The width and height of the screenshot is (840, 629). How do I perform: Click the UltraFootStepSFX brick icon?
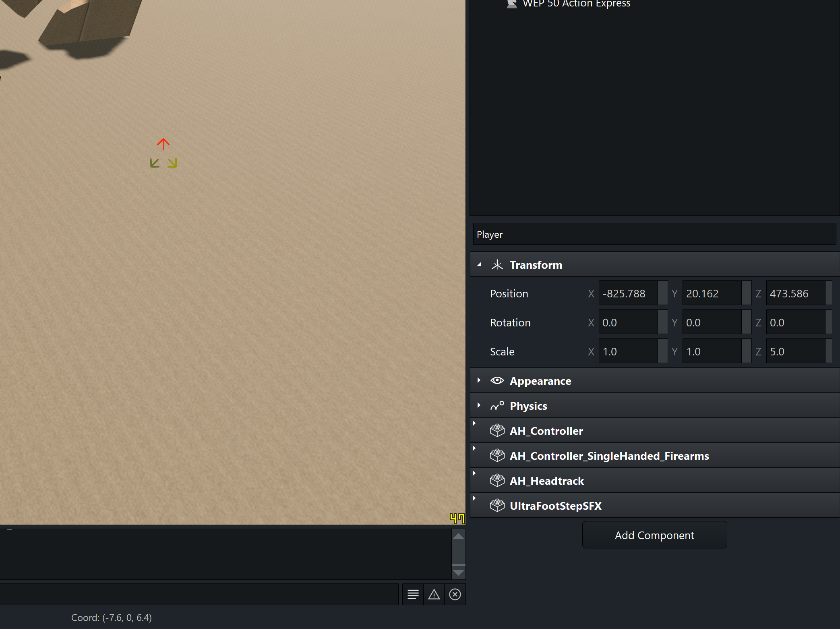pyautogui.click(x=497, y=506)
